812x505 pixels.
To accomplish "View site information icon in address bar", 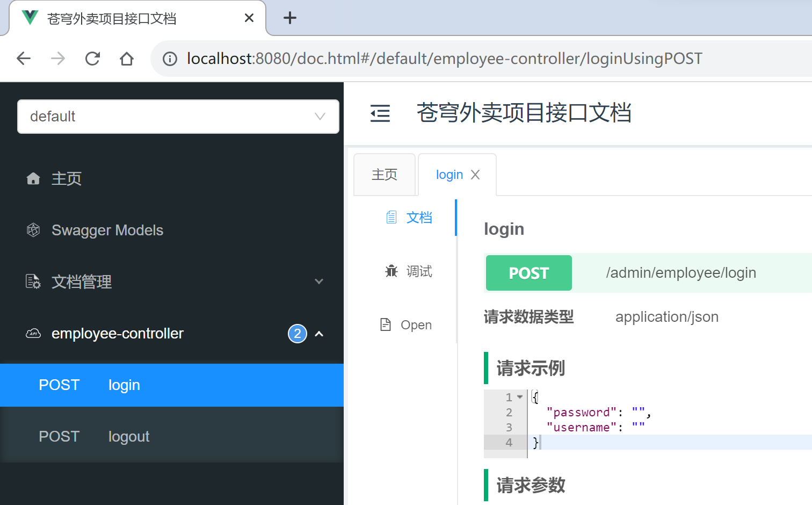I will 170,59.
